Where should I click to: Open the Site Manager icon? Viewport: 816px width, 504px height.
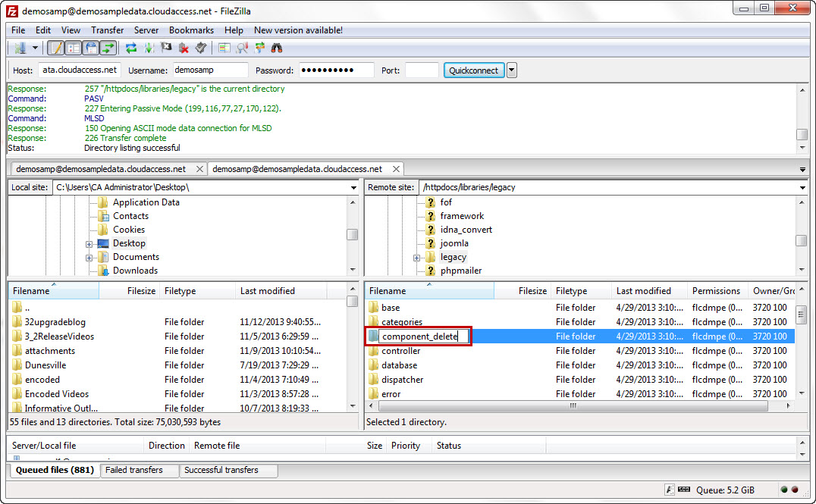20,48
